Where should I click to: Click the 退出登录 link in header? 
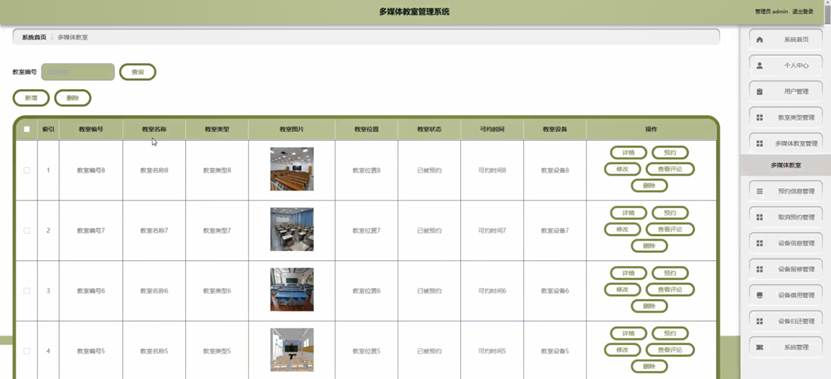(802, 12)
